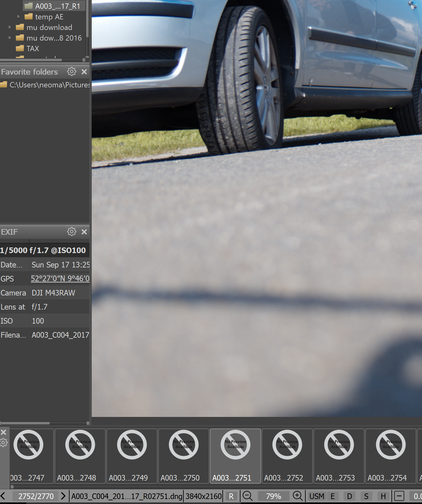
Task: Click the zoom in magnifier icon
Action: 298,496
